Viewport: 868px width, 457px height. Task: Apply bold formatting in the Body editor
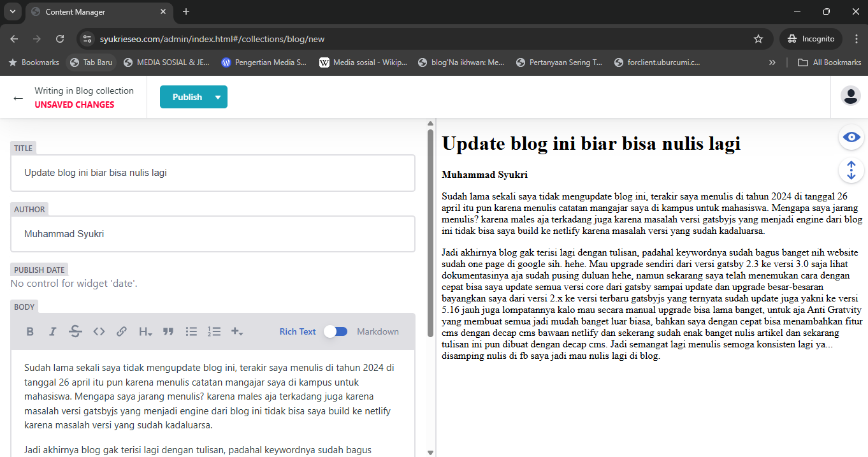click(x=30, y=331)
